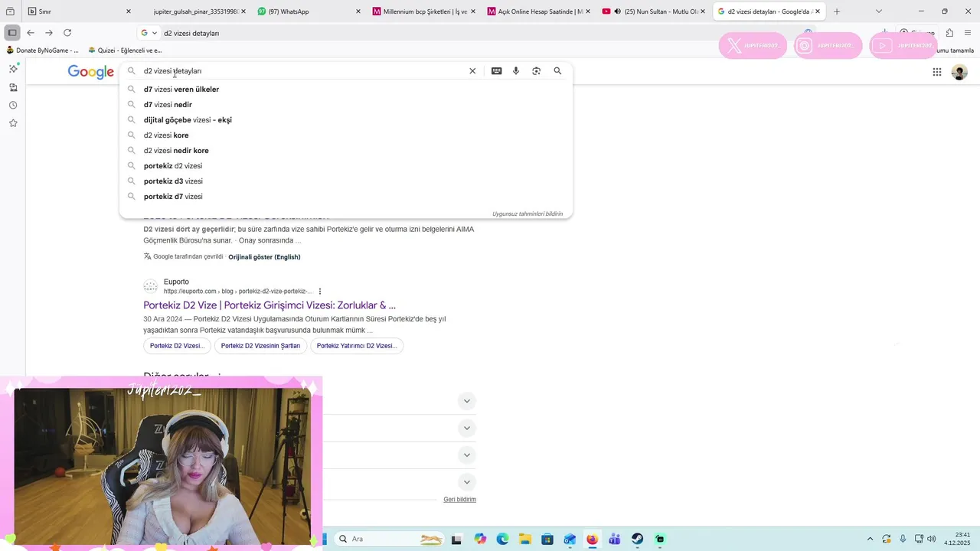The width and height of the screenshot is (980, 551).
Task: Expand the second 'Diğer sorular' question
Action: click(466, 428)
